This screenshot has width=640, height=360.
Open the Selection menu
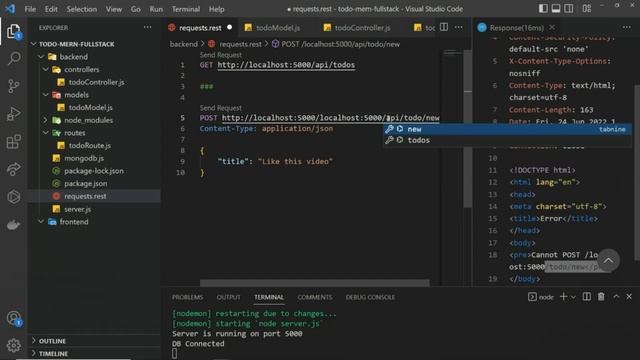pos(82,9)
